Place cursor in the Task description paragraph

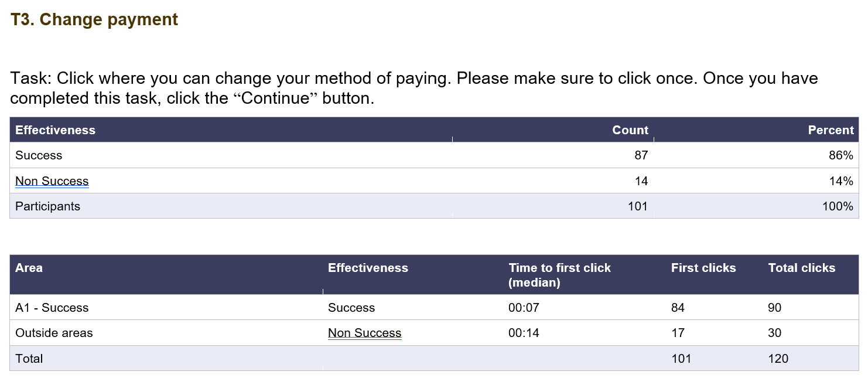pos(410,88)
